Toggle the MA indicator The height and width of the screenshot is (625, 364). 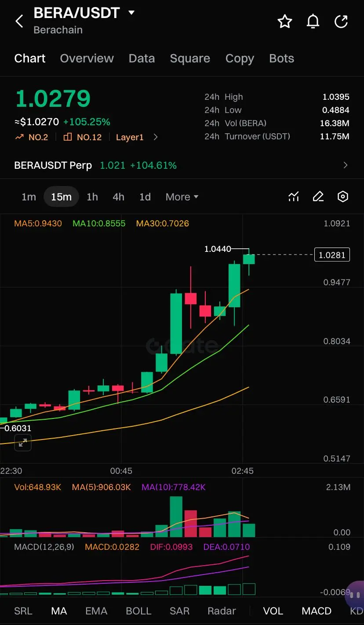(59, 611)
